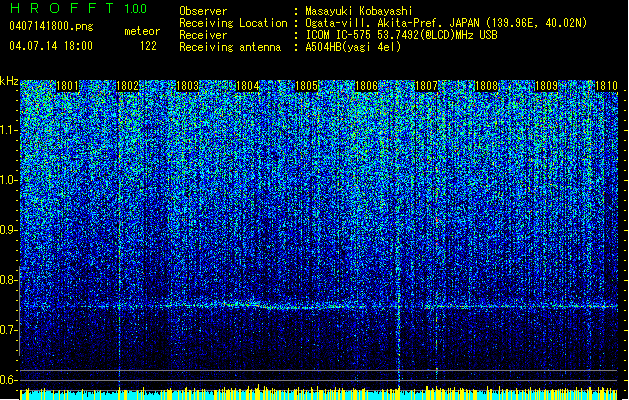The image size is (629, 400).
Task: Click the 'meteor' label
Action: point(142,31)
